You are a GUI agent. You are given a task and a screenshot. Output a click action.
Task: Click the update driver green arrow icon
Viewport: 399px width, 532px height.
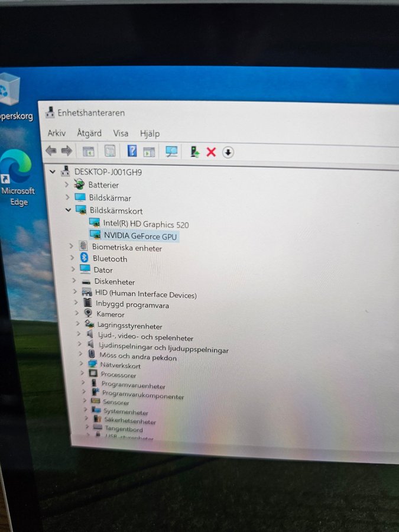[x=195, y=152]
